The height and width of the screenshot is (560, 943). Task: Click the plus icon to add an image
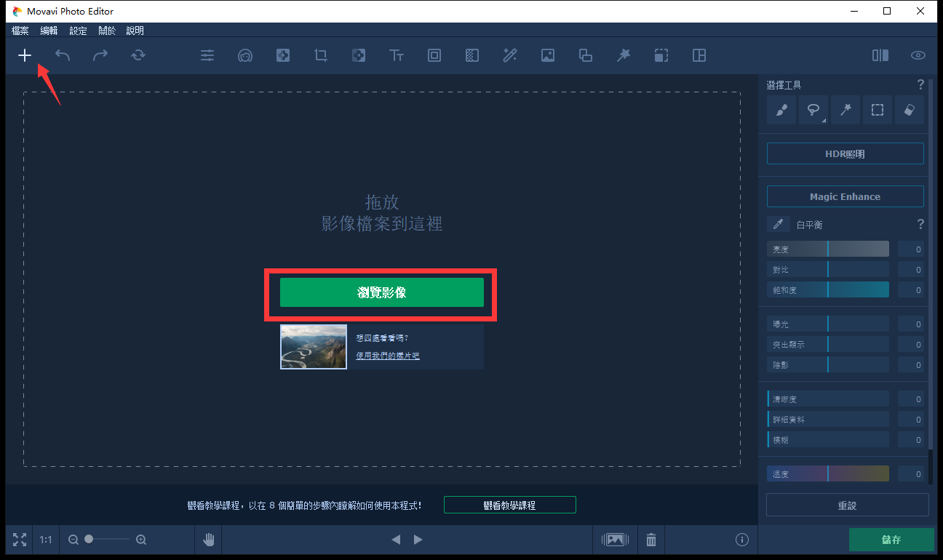point(25,55)
